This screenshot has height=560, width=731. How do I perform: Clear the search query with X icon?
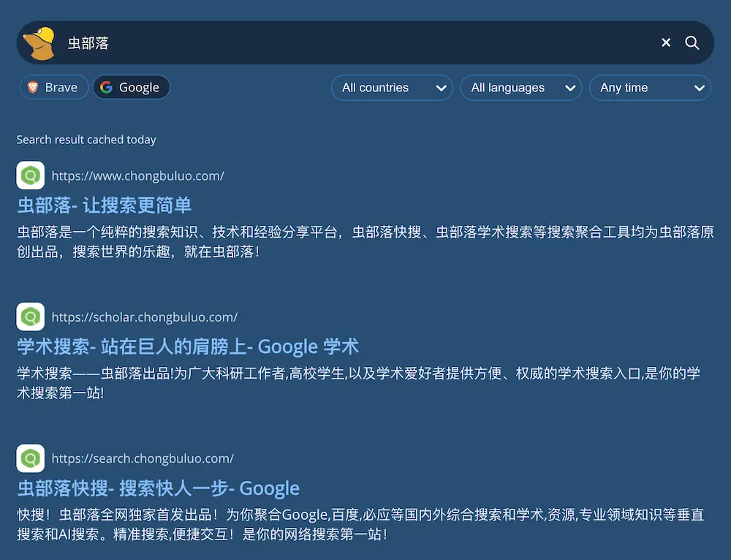666,43
